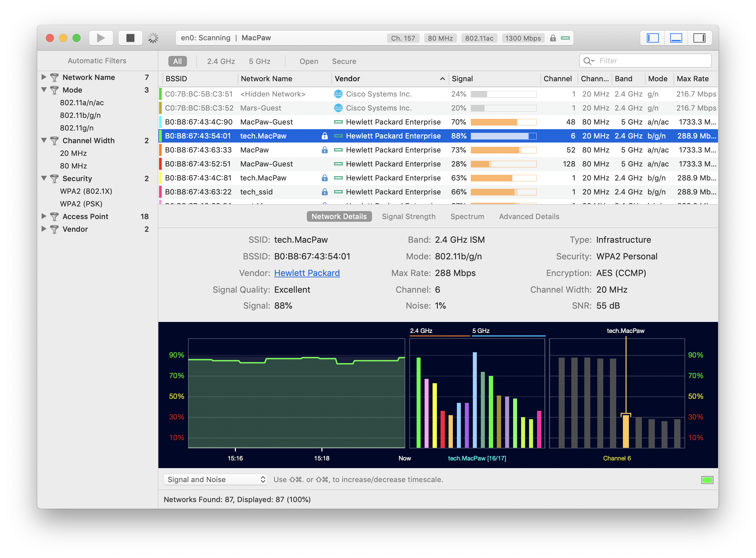Click lock icon on MacPaw B0:B8:67:43:63:33 row
Screen dimensions: 756x558
pos(324,149)
